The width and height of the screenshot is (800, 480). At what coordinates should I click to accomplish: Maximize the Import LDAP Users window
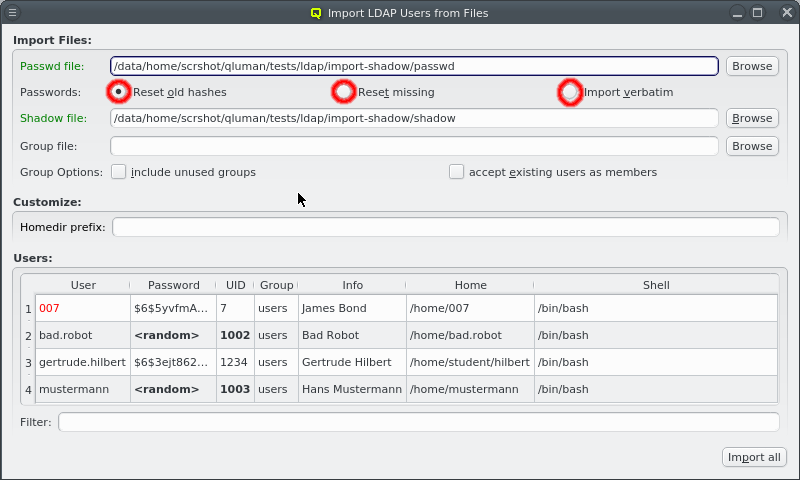pos(758,12)
